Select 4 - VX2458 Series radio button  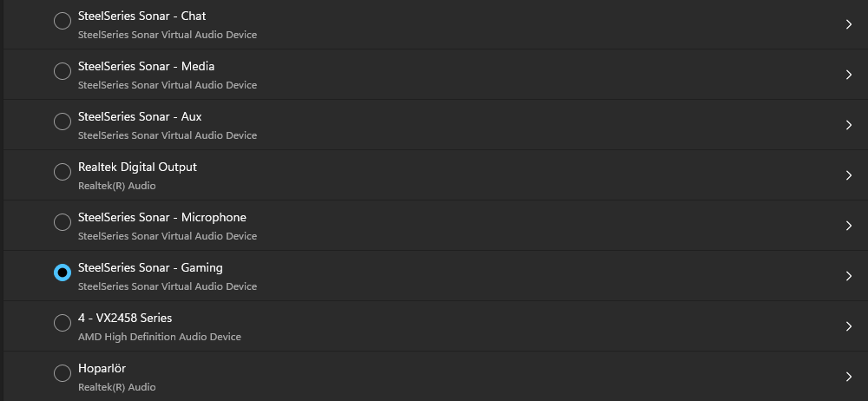[x=62, y=323]
